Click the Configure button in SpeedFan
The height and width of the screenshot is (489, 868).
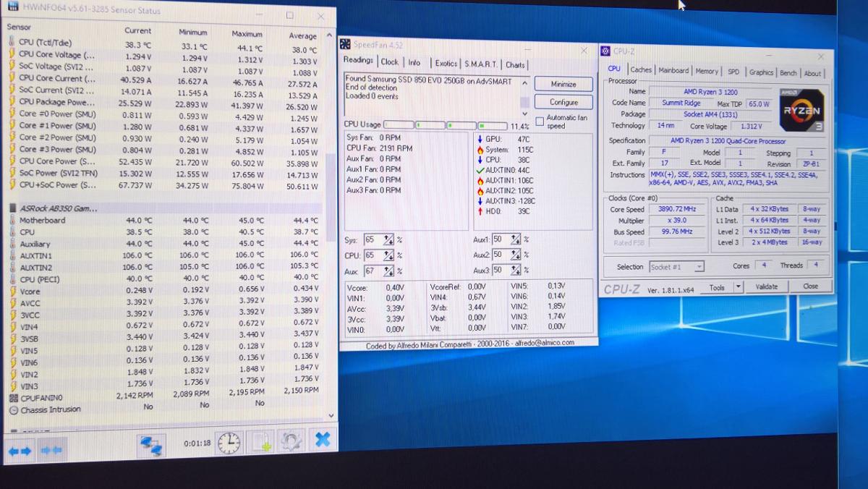563,102
